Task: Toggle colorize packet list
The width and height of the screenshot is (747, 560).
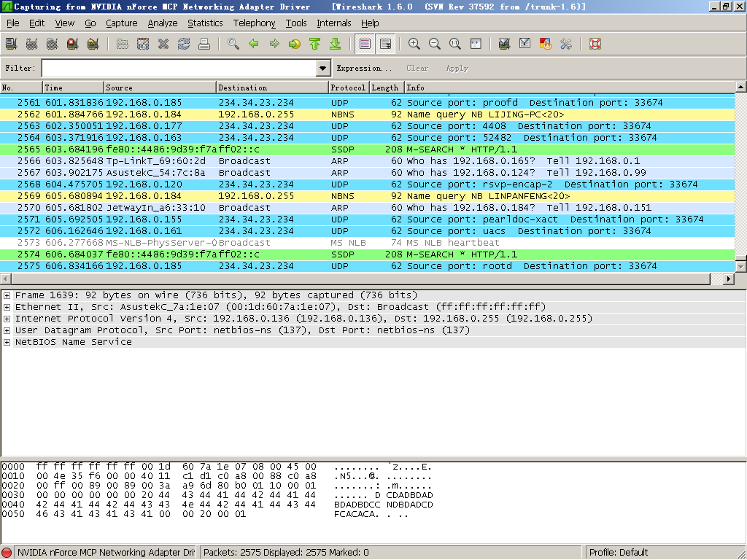Action: tap(365, 44)
